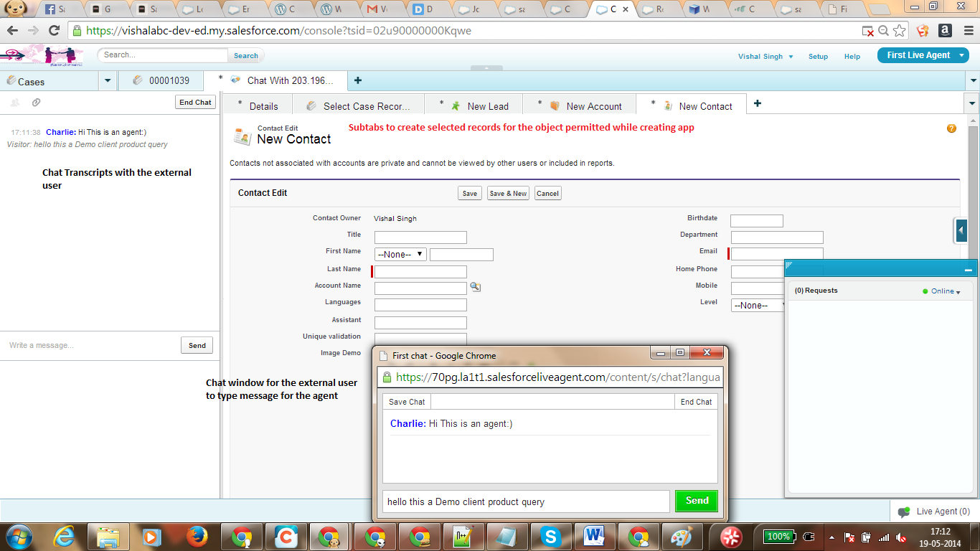This screenshot has width=980, height=551.
Task: Click End Chat in the agent chat panel
Action: coord(195,102)
